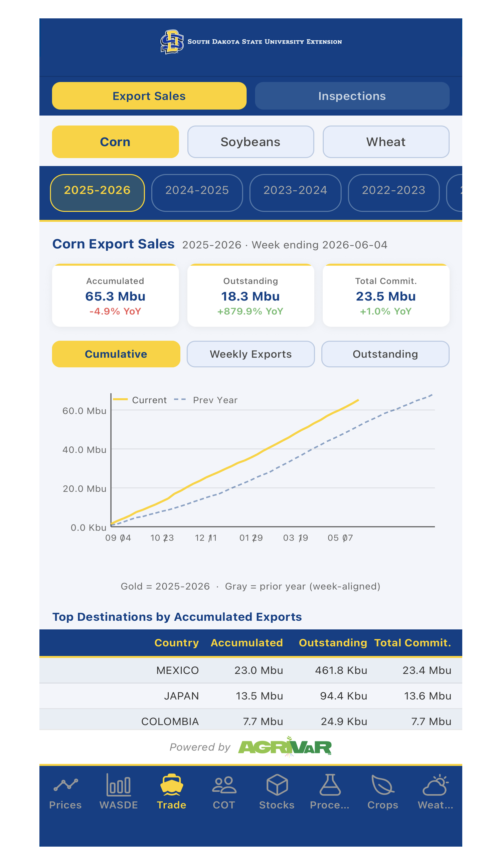Viewport: 501px width, 868px height.
Task: Open the Stocks cube icon
Action: (277, 785)
